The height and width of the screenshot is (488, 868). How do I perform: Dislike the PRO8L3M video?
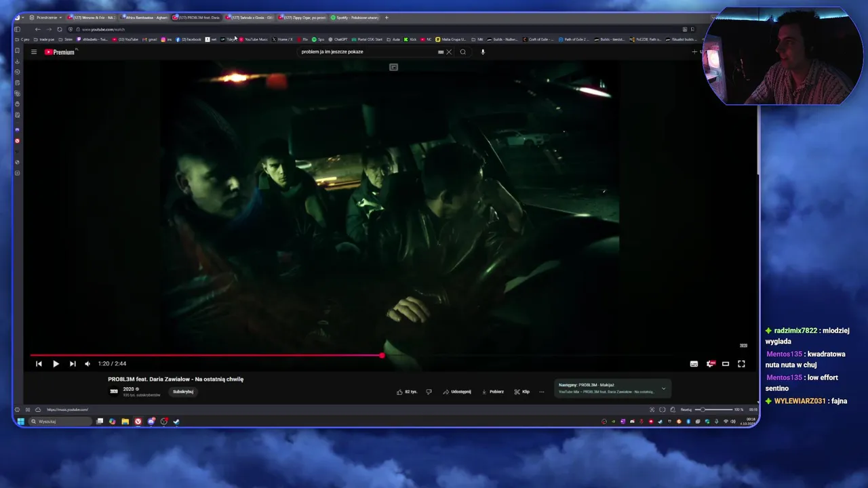point(429,392)
